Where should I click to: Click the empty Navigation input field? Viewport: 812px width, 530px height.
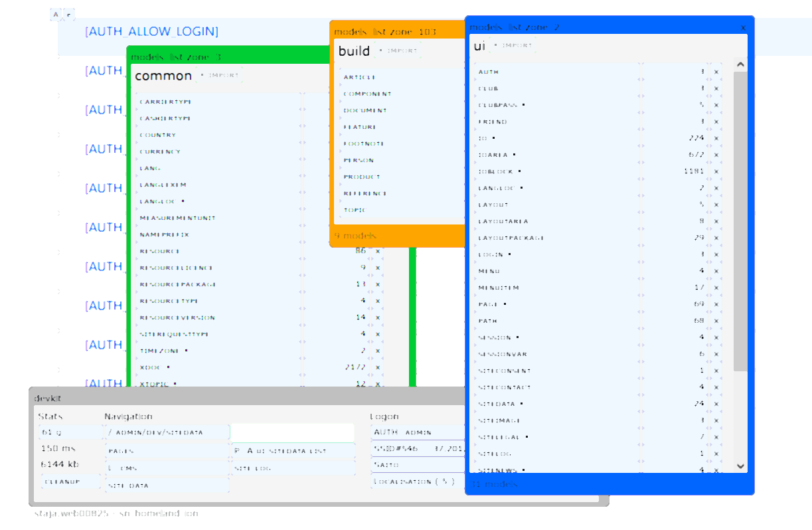coord(292,432)
